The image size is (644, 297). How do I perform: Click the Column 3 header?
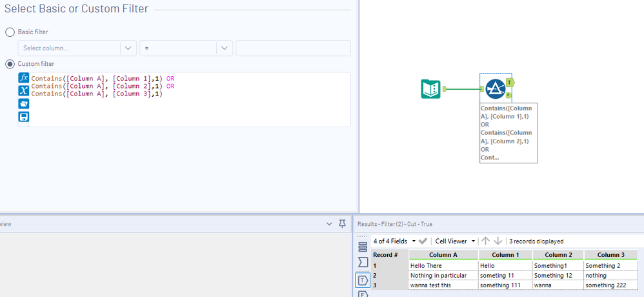point(610,254)
